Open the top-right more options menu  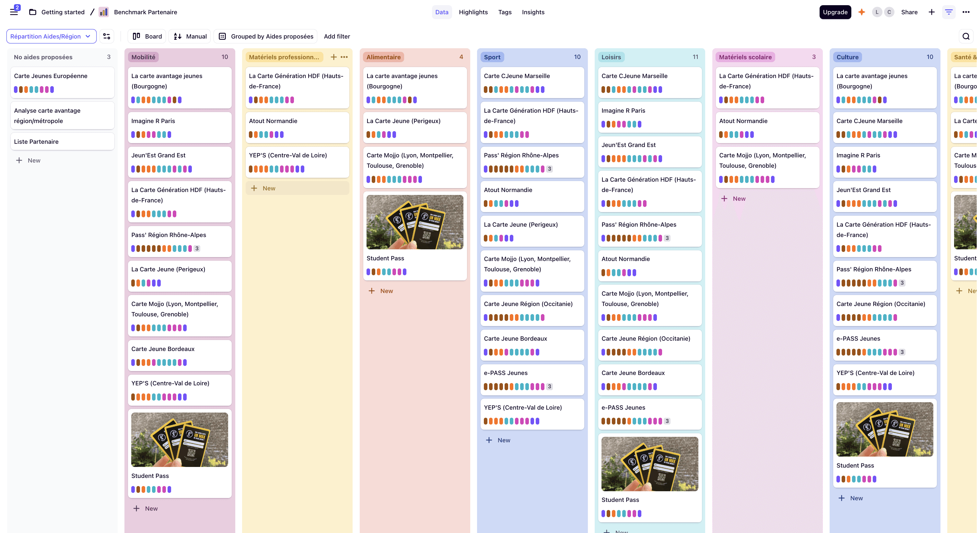tap(966, 12)
